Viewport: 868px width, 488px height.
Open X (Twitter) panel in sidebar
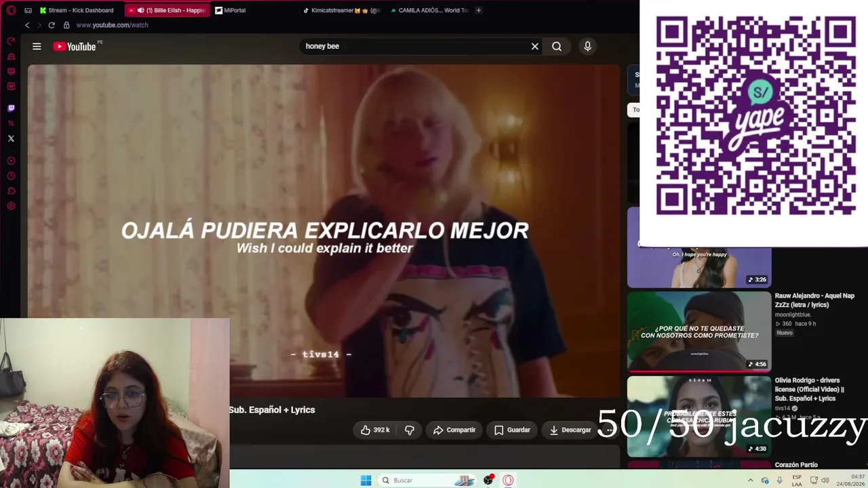click(x=11, y=138)
